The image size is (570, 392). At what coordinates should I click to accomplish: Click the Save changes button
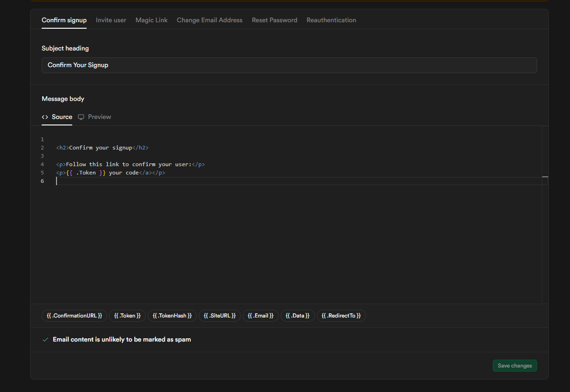(x=515, y=366)
